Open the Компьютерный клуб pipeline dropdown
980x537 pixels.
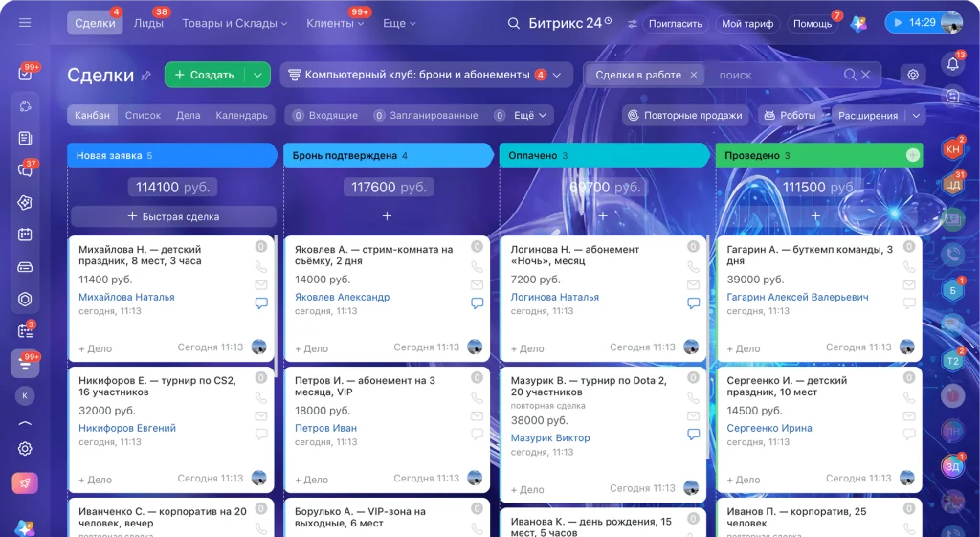426,75
